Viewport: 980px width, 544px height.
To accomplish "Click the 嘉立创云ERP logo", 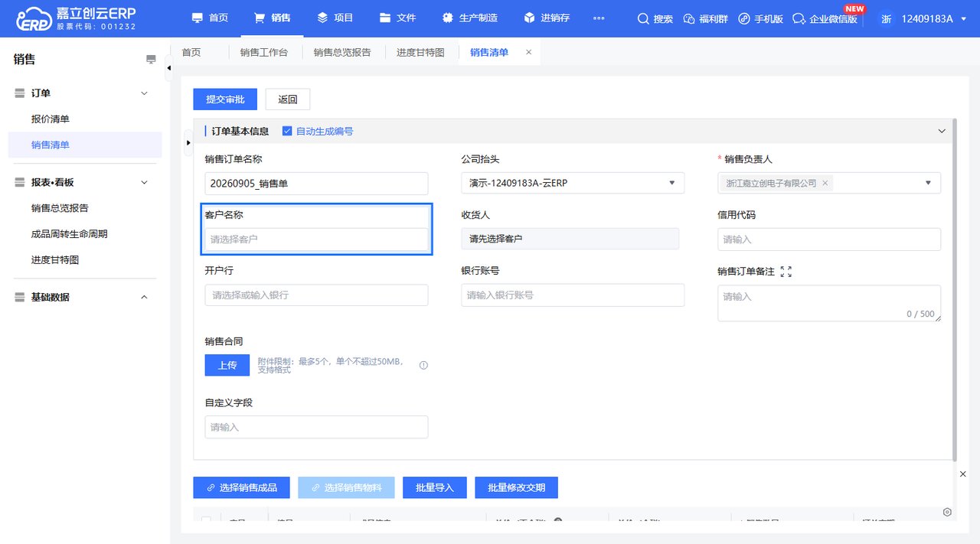I will tap(77, 18).
